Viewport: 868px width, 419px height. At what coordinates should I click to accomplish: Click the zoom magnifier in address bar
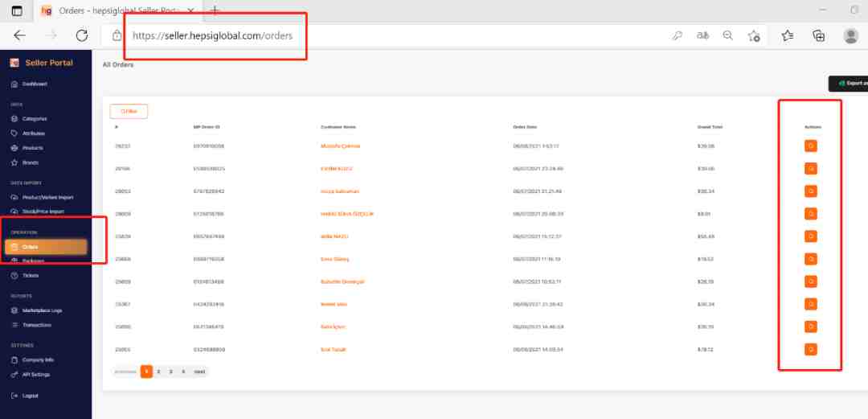[x=728, y=35]
